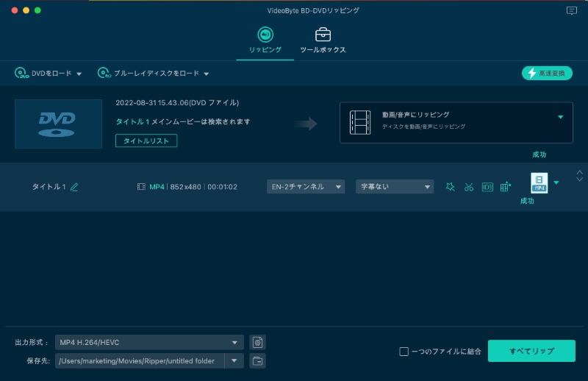Switch to the ツールボックス tab
Screen dimensions: 588x381
tap(323, 40)
